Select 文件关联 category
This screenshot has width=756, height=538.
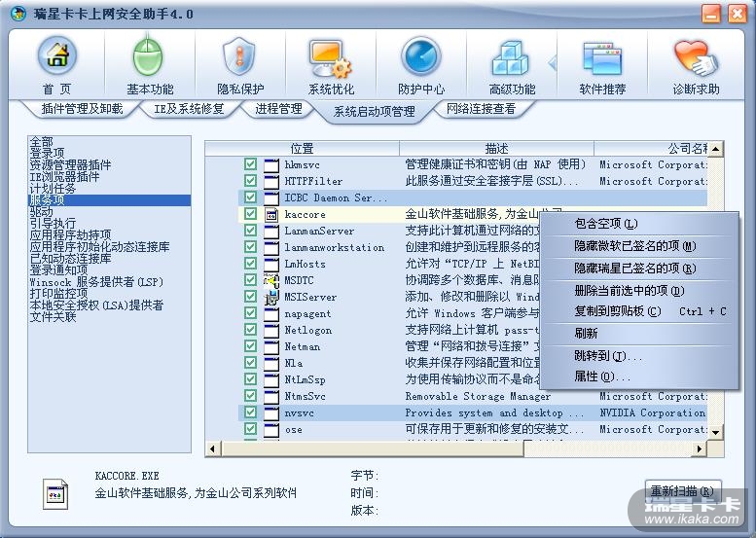coord(54,317)
